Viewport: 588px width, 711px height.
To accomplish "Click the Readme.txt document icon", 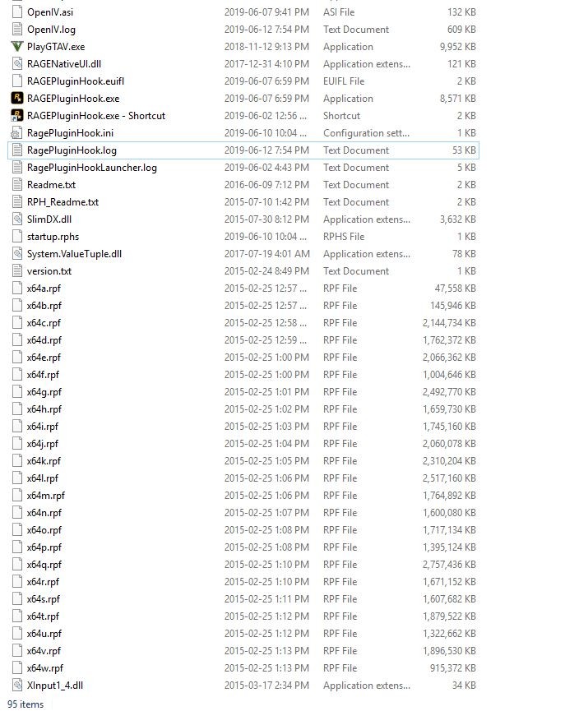I will (x=16, y=185).
